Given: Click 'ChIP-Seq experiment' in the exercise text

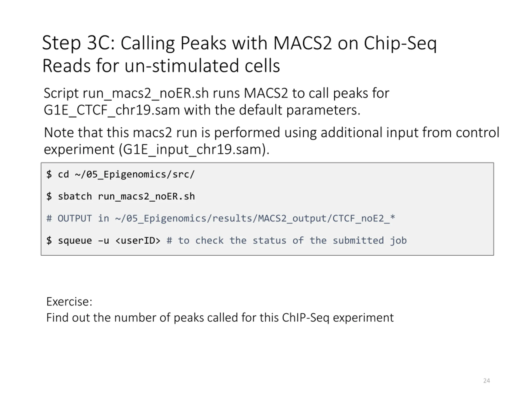Looking at the screenshot, I should 338,318.
